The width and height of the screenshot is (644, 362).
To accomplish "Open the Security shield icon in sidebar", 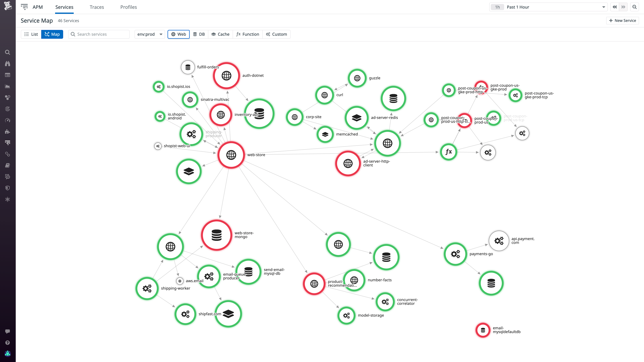I will click(x=8, y=188).
